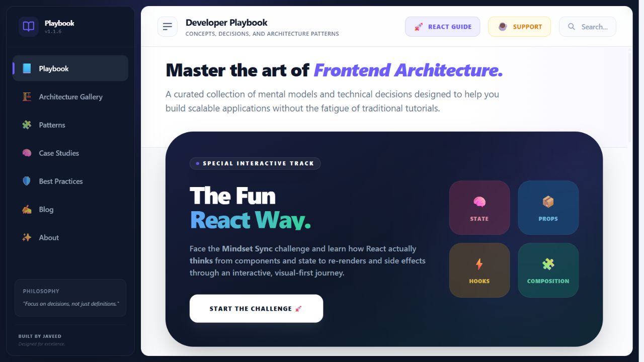The image size is (644, 362).
Task: Click the Playbook book logo icon
Action: [x=29, y=27]
